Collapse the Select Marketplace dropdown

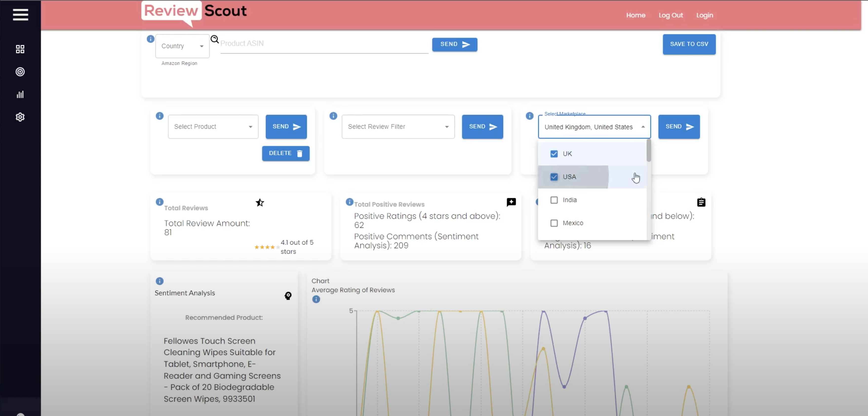(x=594, y=127)
